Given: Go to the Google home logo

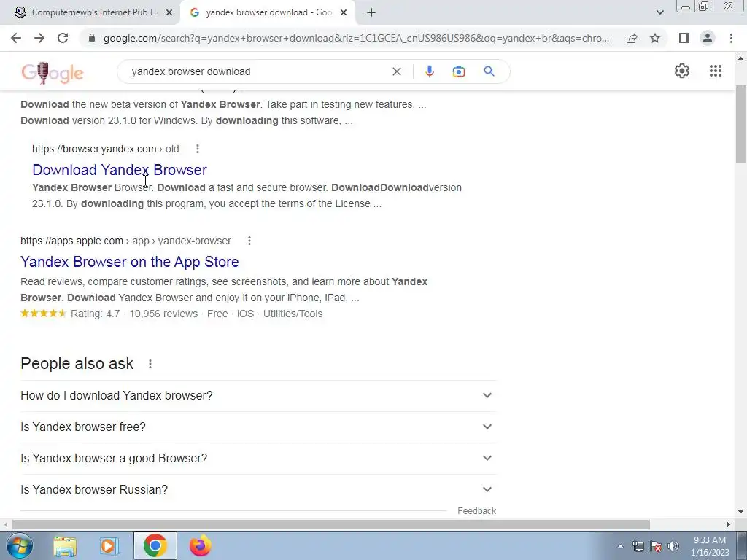Looking at the screenshot, I should click(x=53, y=72).
